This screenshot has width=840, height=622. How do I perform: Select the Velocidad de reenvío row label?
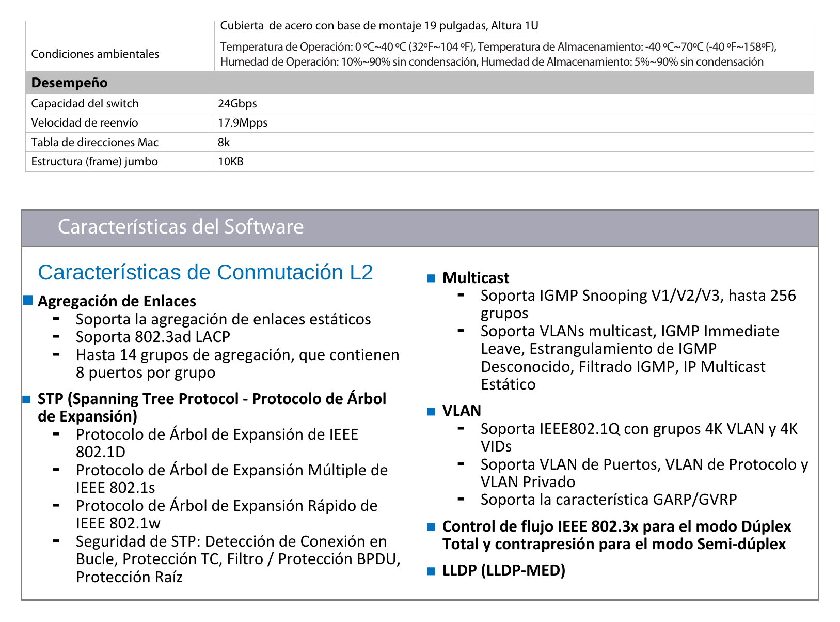(x=85, y=122)
